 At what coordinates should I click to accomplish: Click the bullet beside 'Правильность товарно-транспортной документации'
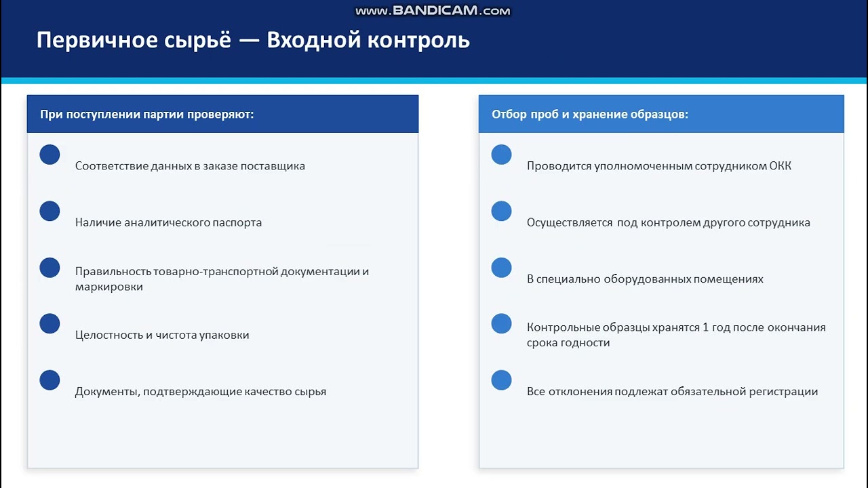pyautogui.click(x=50, y=267)
